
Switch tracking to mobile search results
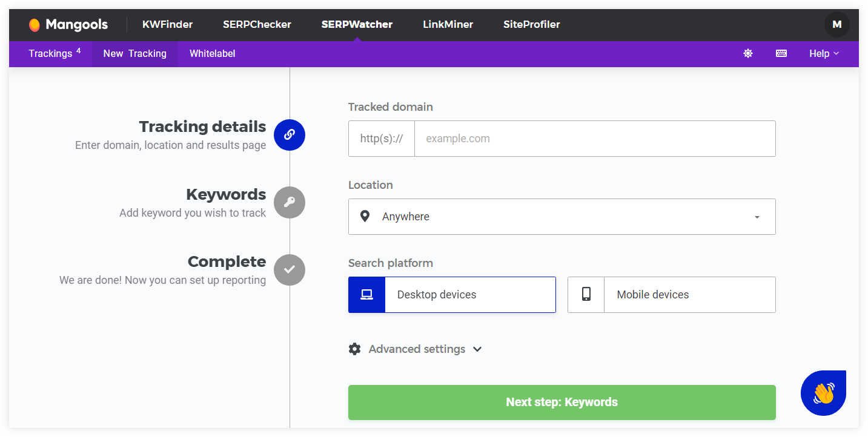[x=671, y=295]
